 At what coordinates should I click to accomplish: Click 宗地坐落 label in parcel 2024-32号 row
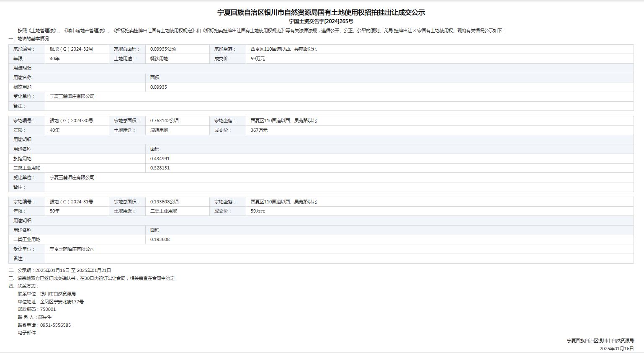pyautogui.click(x=225, y=49)
